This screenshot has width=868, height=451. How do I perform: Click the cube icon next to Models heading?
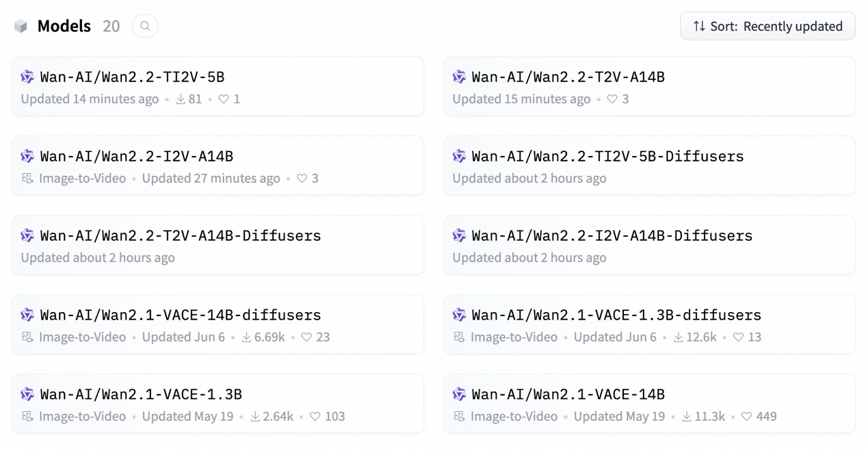tap(21, 26)
